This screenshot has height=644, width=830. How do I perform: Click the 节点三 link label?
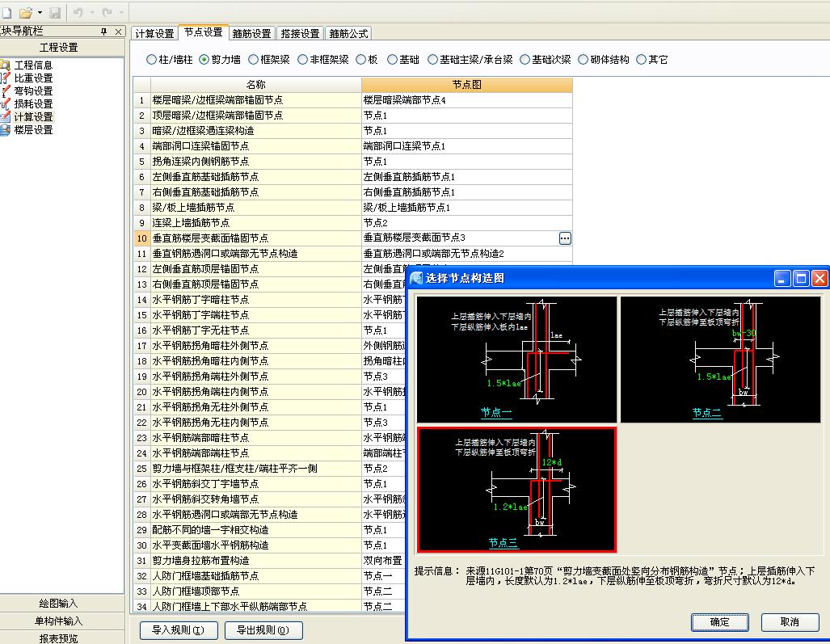(503, 542)
